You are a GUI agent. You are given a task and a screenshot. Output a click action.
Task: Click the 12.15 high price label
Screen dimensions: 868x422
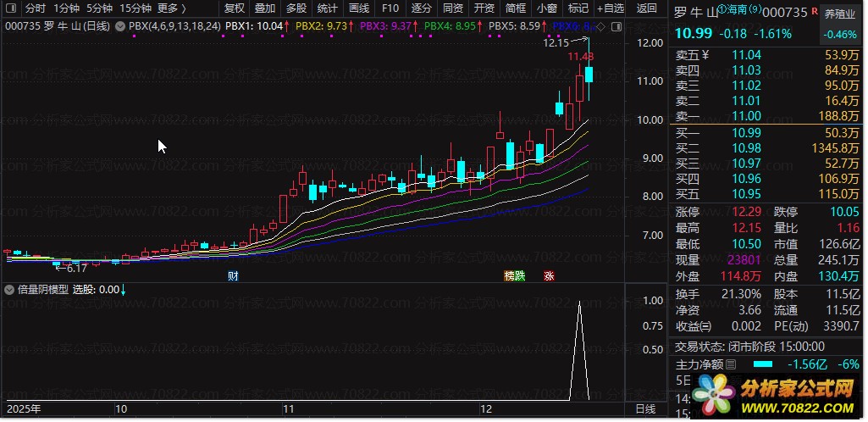(x=556, y=42)
